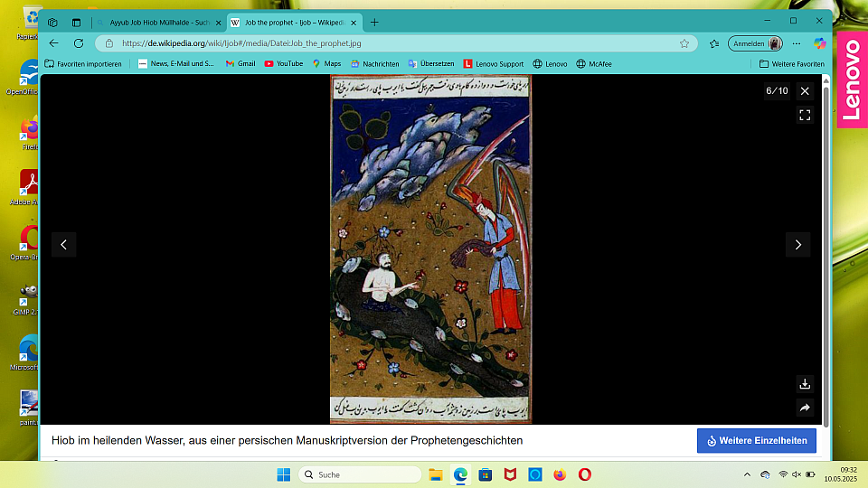Close the media viewer with X
The width and height of the screenshot is (868, 488).
click(x=805, y=90)
